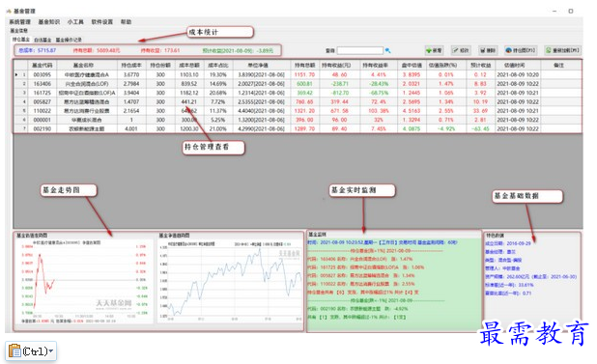Sort by the 成本占比 column header
This screenshot has width=597, height=364.
(x=217, y=66)
